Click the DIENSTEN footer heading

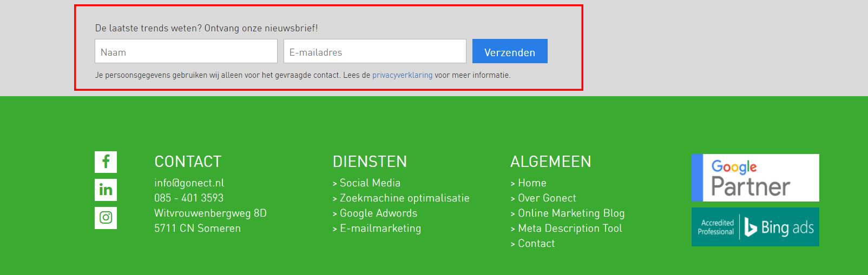coord(370,162)
